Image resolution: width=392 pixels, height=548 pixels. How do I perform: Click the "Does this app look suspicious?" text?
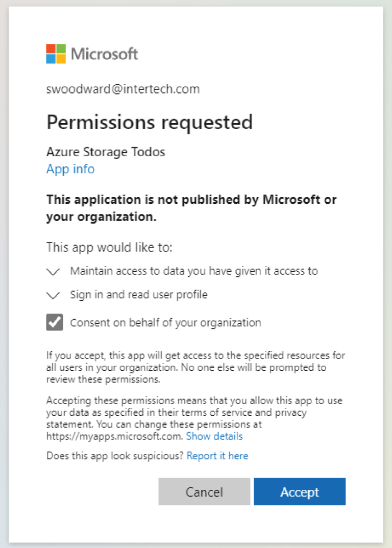(x=115, y=456)
